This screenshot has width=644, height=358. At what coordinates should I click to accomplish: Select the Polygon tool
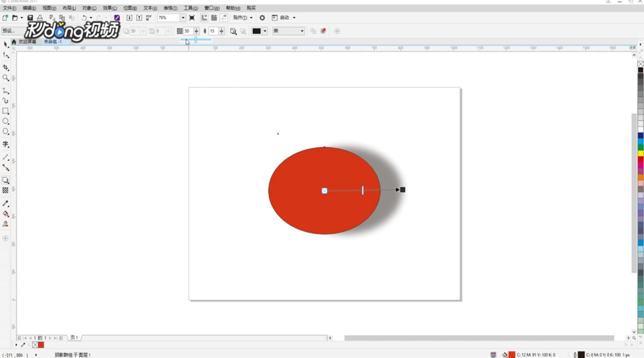click(x=6, y=131)
